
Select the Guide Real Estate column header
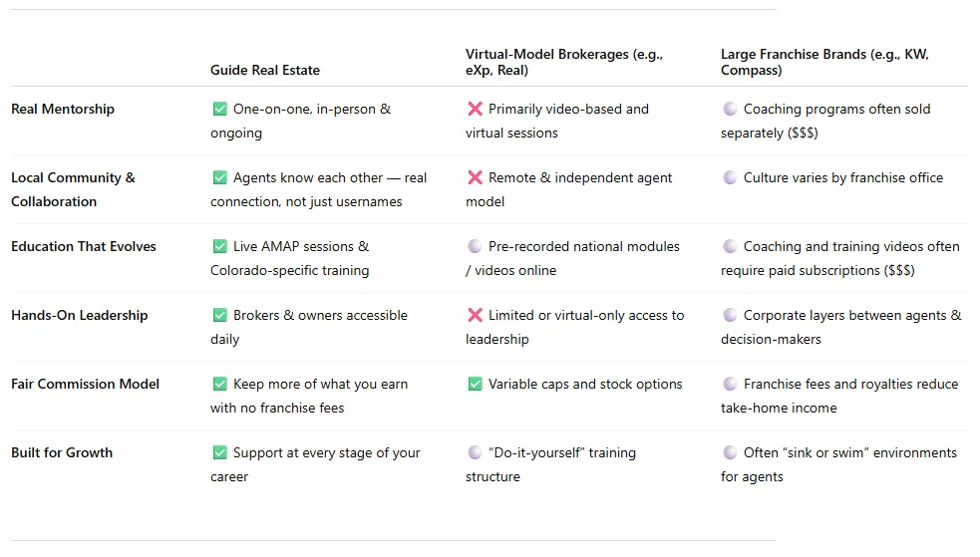265,70
